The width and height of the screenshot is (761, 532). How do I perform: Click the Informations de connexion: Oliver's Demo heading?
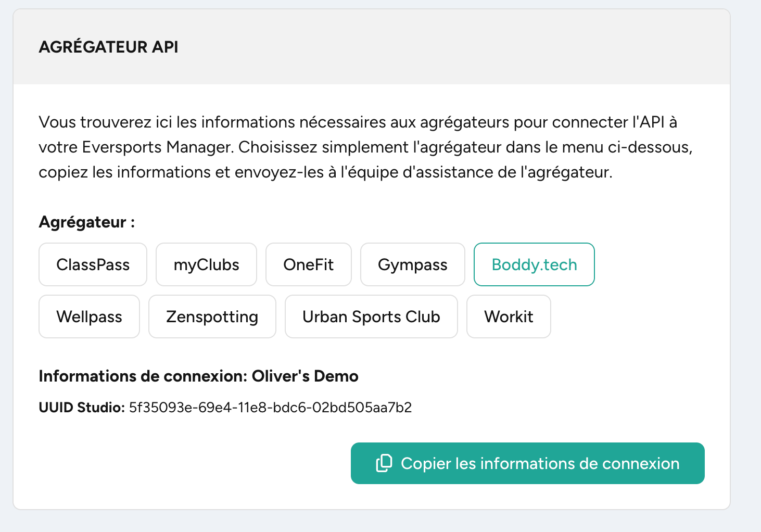(198, 376)
